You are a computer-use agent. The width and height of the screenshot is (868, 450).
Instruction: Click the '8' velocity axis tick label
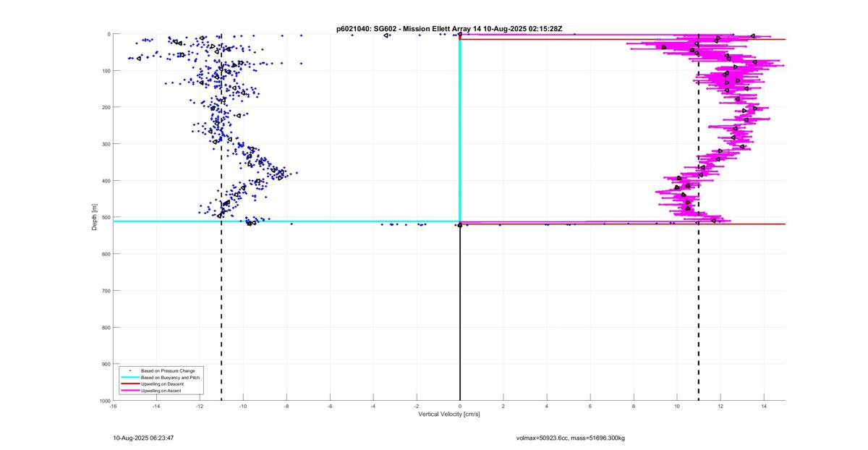point(634,406)
